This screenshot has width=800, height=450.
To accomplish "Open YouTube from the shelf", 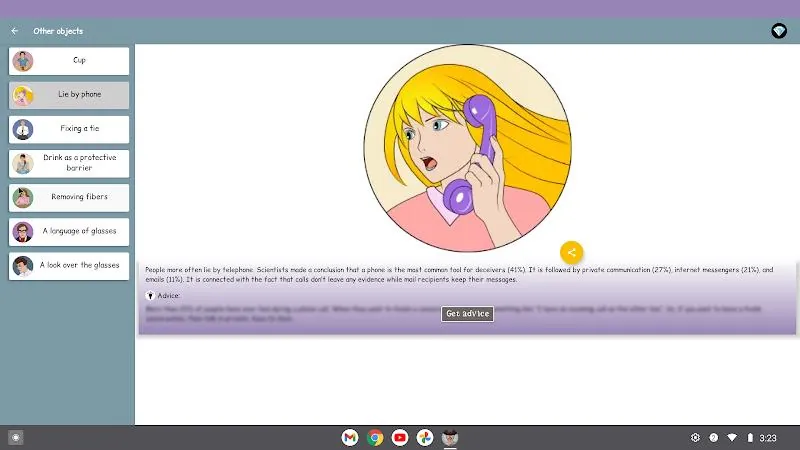I will [400, 437].
